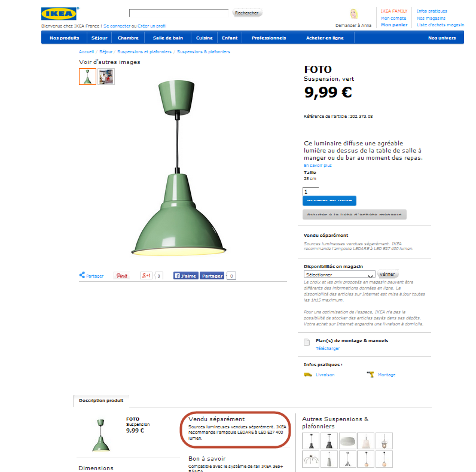Switch to the Description produit tab
This screenshot has height=472, width=476.
tap(101, 401)
